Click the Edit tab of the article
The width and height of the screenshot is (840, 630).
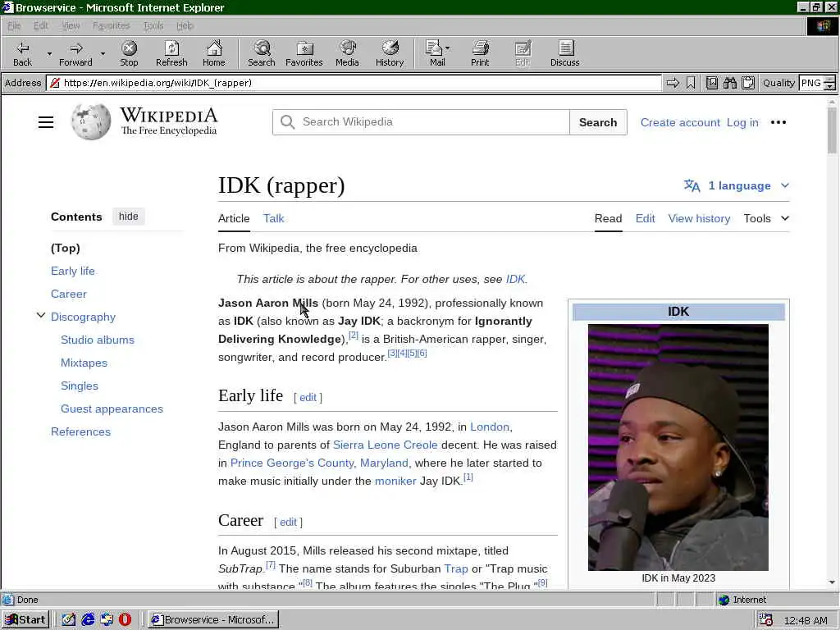[645, 218]
